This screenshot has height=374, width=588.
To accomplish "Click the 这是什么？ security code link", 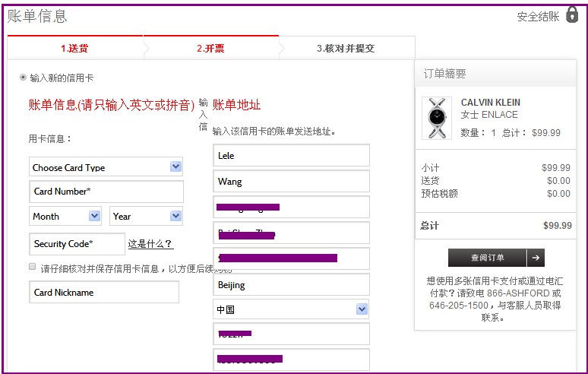I will click(150, 244).
